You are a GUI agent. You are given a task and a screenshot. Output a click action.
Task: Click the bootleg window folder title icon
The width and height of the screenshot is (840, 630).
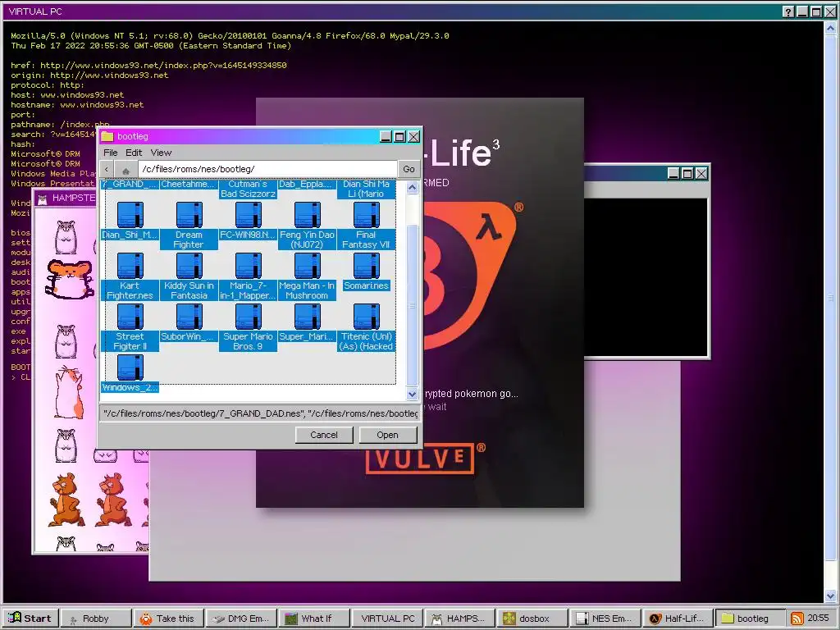click(x=107, y=136)
